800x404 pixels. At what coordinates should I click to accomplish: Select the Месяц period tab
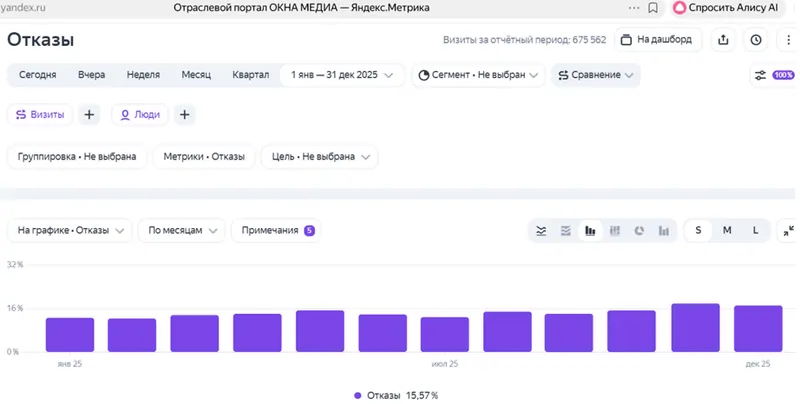(x=196, y=74)
